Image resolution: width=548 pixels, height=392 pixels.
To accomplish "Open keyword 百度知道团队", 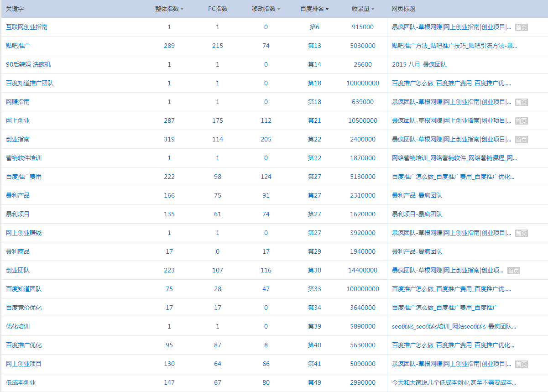I will click(x=24, y=289).
